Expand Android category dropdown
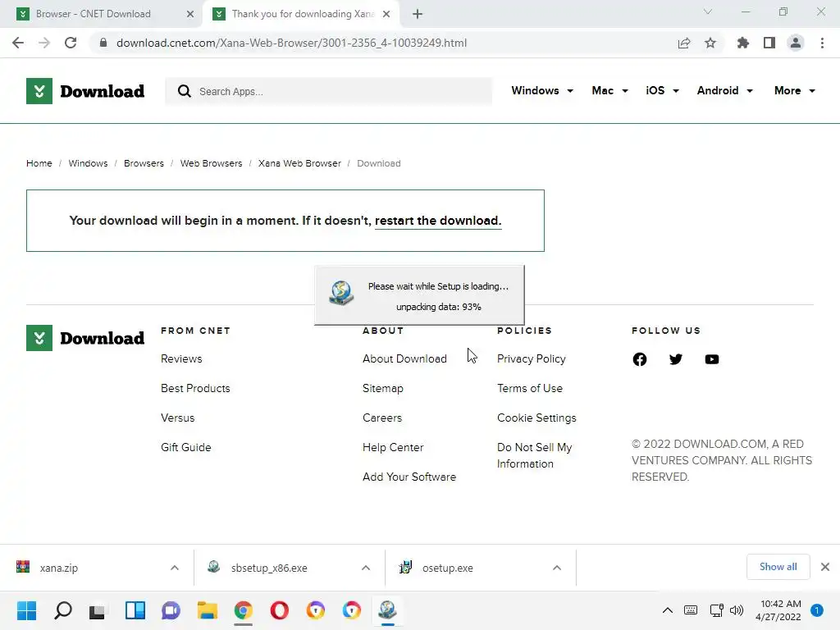Viewport: 840px width, 630px height. click(725, 90)
